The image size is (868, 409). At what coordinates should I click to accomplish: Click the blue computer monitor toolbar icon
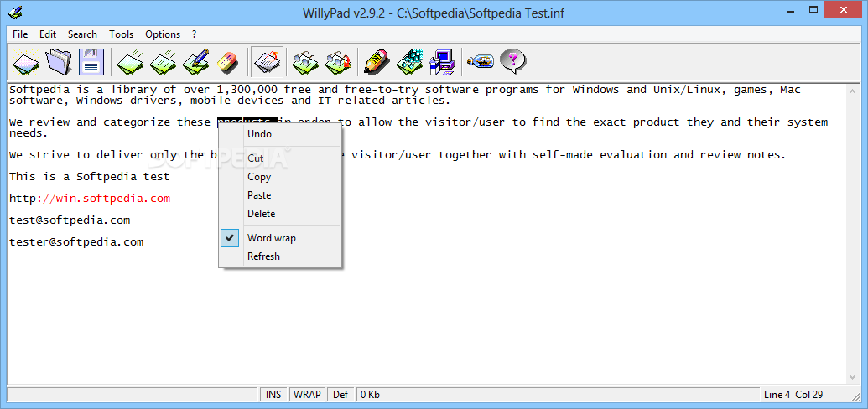pos(442,61)
